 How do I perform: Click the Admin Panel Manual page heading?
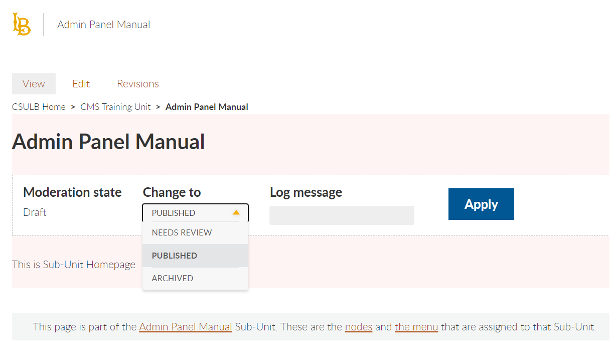(109, 142)
